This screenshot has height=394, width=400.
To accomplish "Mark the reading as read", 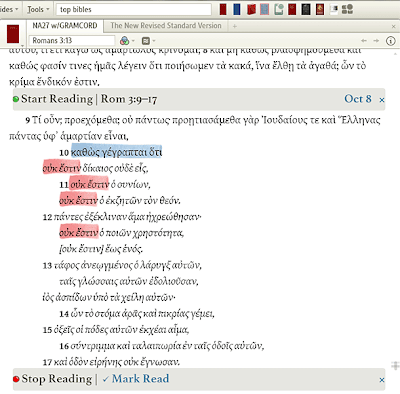I will tap(136, 379).
